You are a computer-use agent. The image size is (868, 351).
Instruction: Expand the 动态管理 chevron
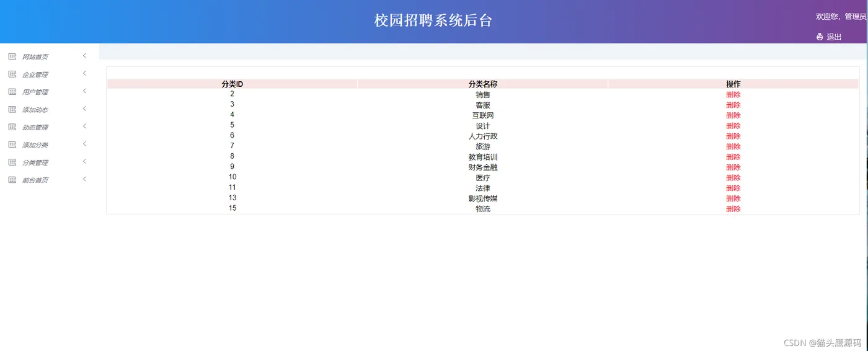(84, 126)
